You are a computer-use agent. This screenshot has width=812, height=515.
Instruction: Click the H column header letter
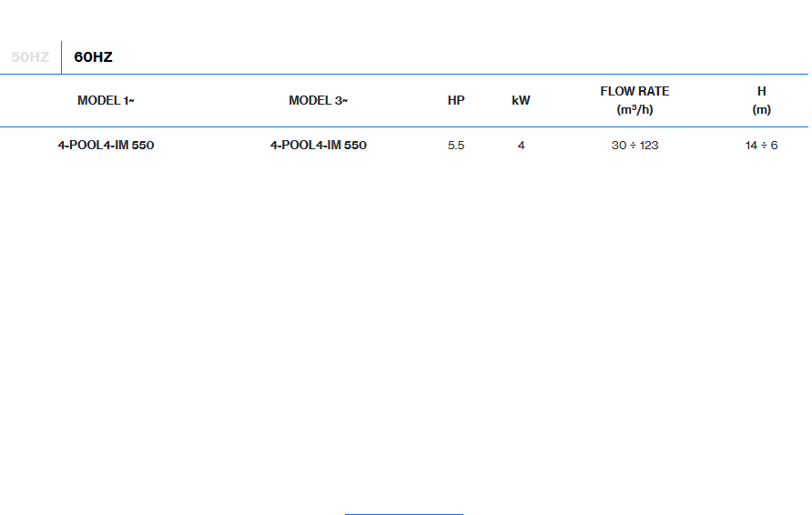pos(761,92)
